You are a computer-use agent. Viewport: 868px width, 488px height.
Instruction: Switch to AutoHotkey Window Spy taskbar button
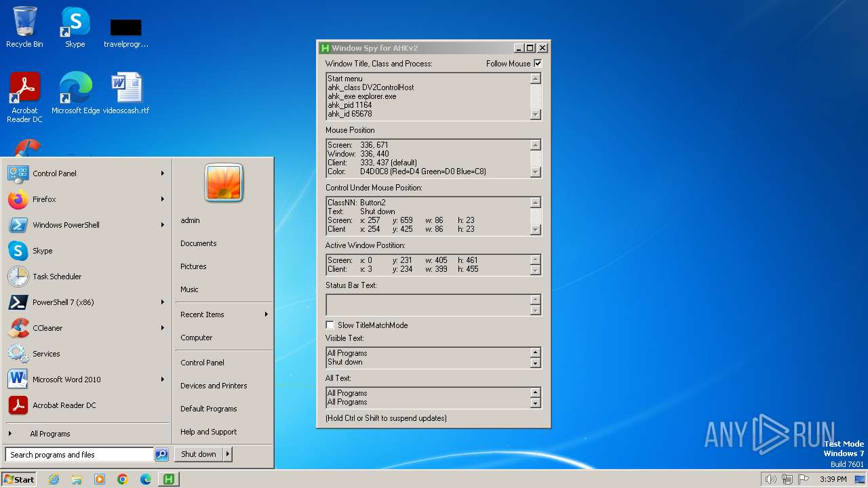pos(169,479)
